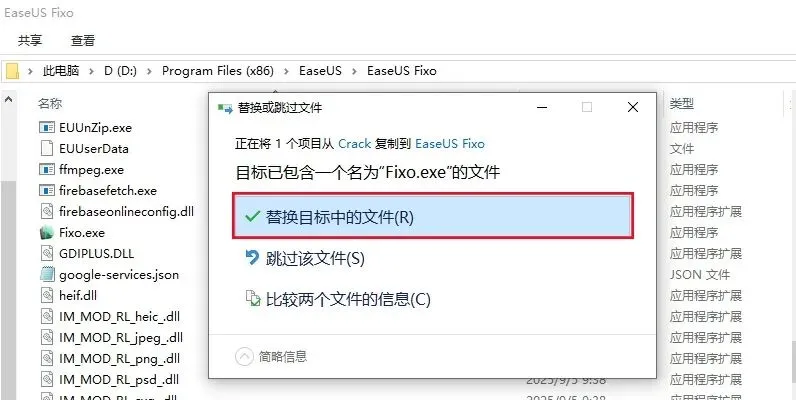Select the GDIPLUS.DLL file icon
The height and width of the screenshot is (400, 796).
click(47, 253)
